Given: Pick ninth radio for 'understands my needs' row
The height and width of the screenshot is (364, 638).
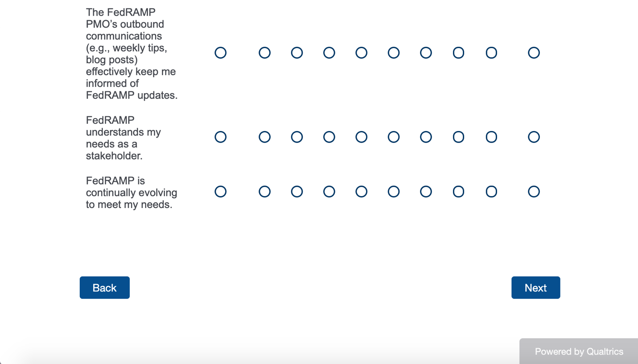Looking at the screenshot, I should point(491,137).
